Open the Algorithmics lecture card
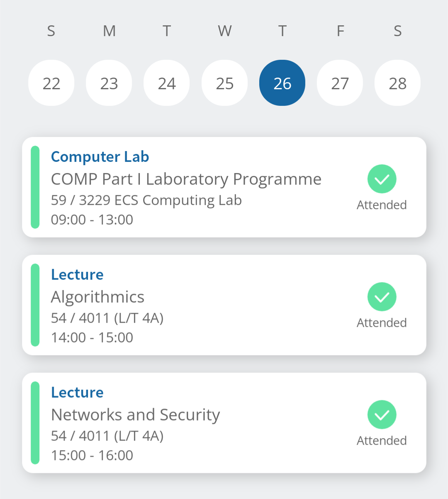The height and width of the screenshot is (499, 448). pos(98,297)
